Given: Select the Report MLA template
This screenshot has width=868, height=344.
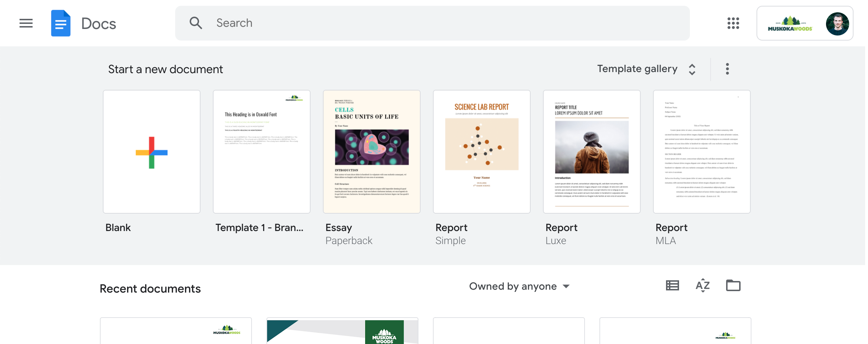Looking at the screenshot, I should pyautogui.click(x=702, y=152).
